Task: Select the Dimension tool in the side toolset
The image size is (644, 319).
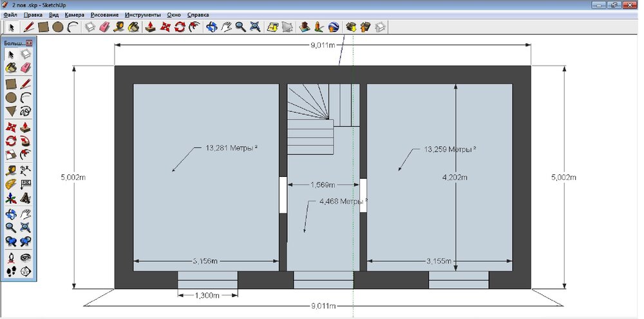Action: pos(26,169)
